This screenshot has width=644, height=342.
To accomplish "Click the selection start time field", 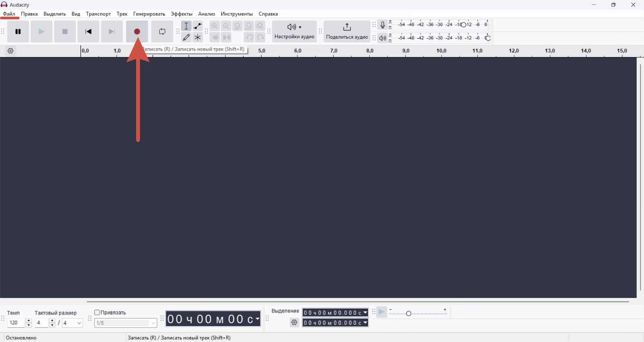I will [336, 313].
